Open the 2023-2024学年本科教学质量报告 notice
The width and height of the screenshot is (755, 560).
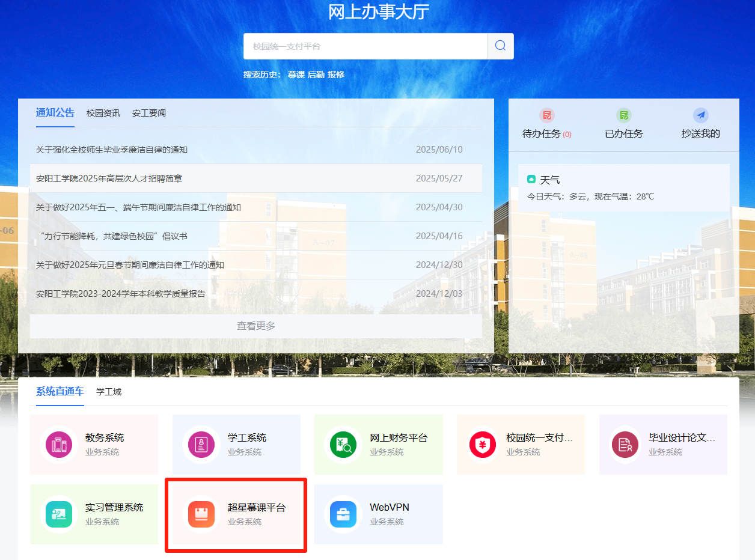(x=121, y=294)
